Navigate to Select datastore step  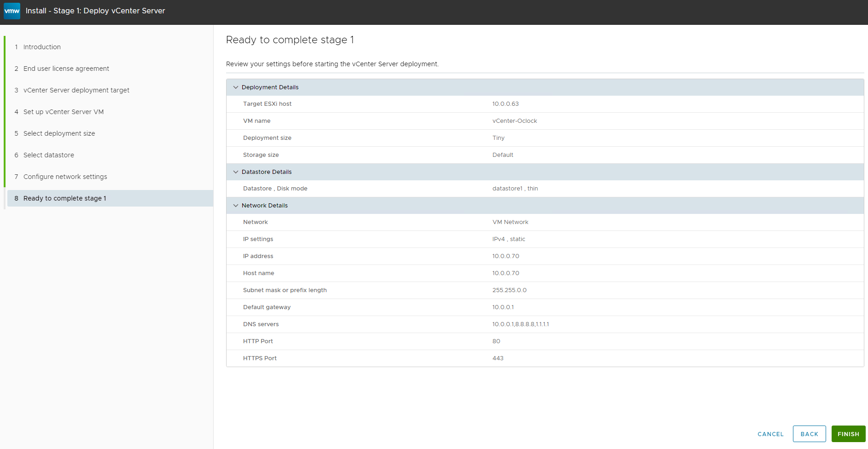pos(48,155)
